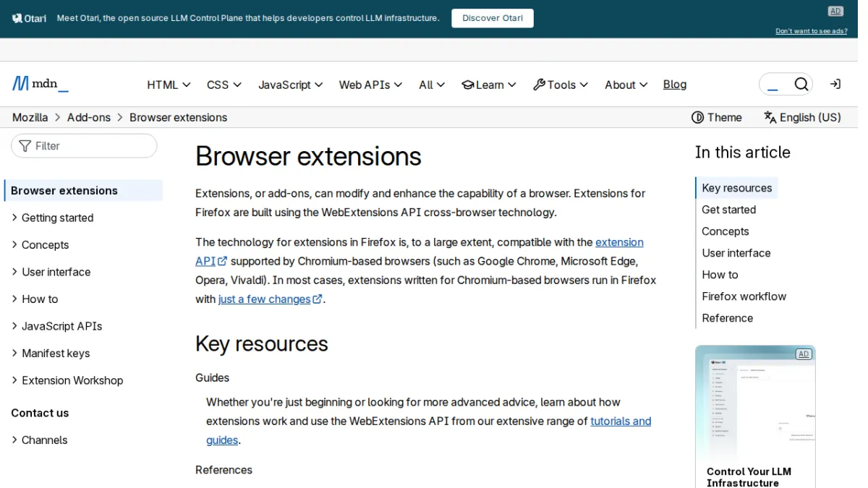This screenshot has height=488, width=868.
Task: Open the All dropdown menu
Action: coord(432,85)
